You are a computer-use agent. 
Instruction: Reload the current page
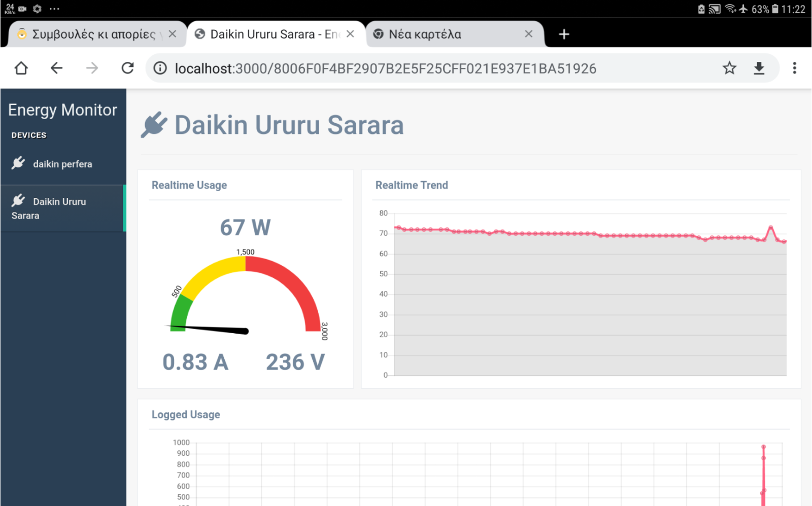pos(127,68)
